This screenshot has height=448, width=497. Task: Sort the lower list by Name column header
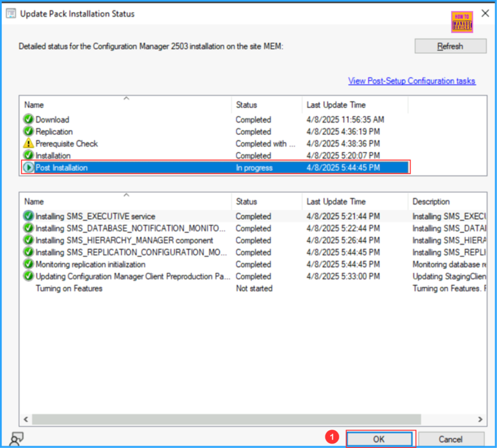tap(127, 202)
